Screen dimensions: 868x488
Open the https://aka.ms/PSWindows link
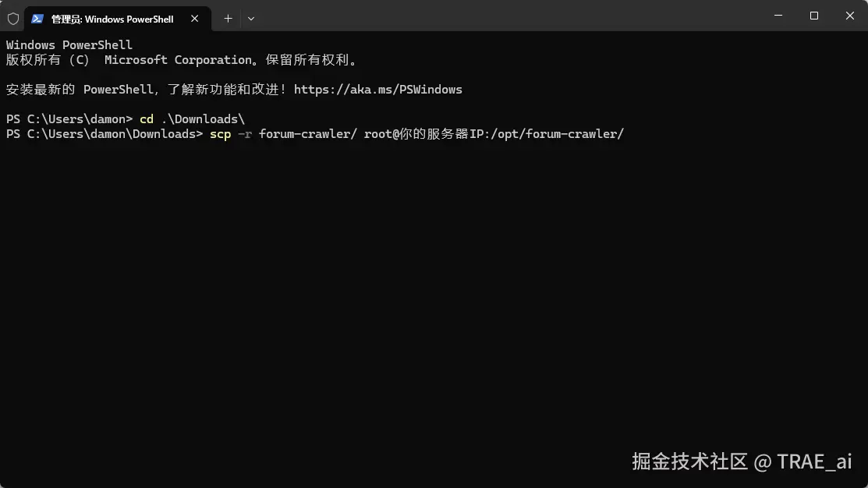[x=378, y=90]
